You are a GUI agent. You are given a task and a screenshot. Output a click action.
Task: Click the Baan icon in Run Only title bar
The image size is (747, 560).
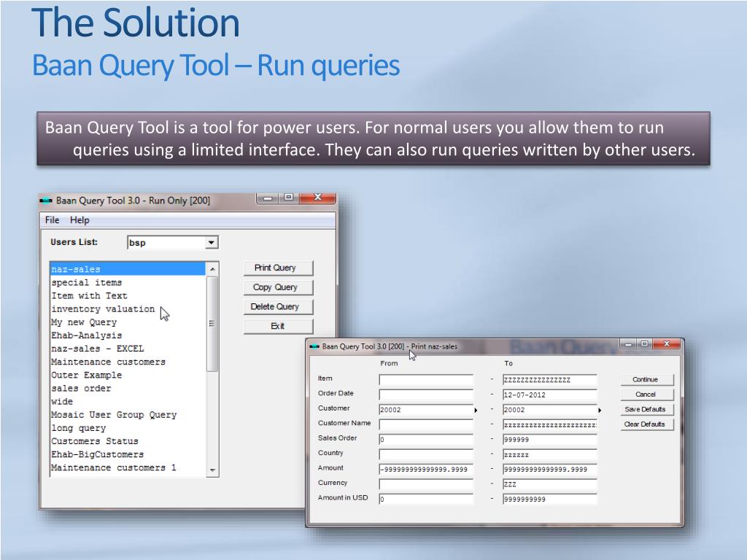46,201
